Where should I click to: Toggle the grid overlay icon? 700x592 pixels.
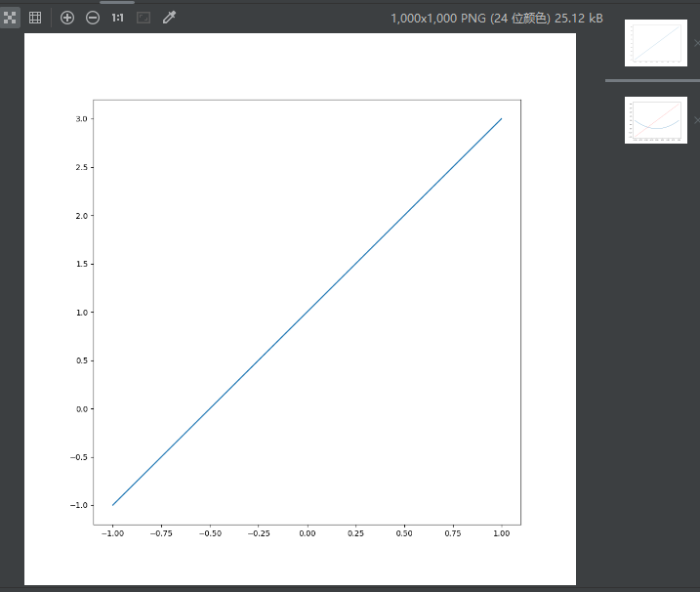pyautogui.click(x=35, y=18)
